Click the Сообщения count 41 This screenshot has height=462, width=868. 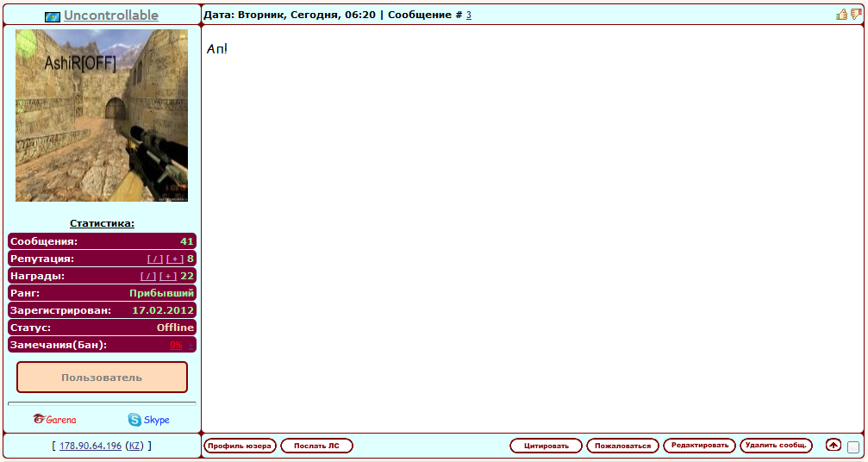(186, 241)
